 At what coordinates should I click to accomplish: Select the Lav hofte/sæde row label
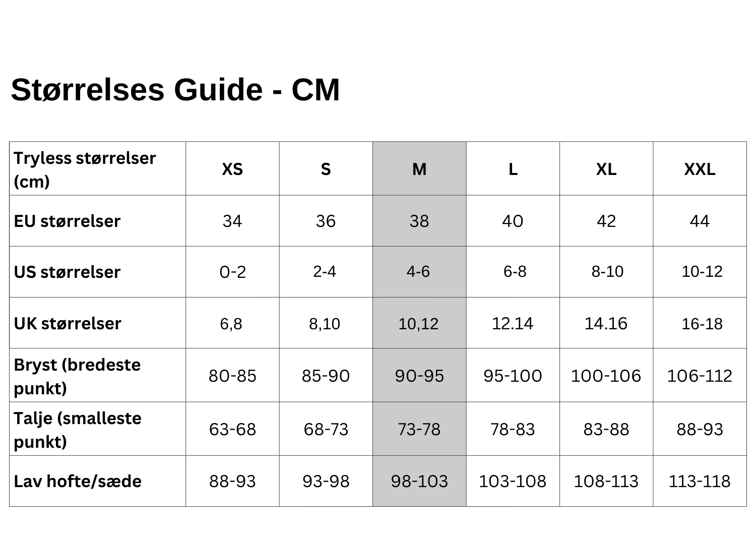coord(78,481)
